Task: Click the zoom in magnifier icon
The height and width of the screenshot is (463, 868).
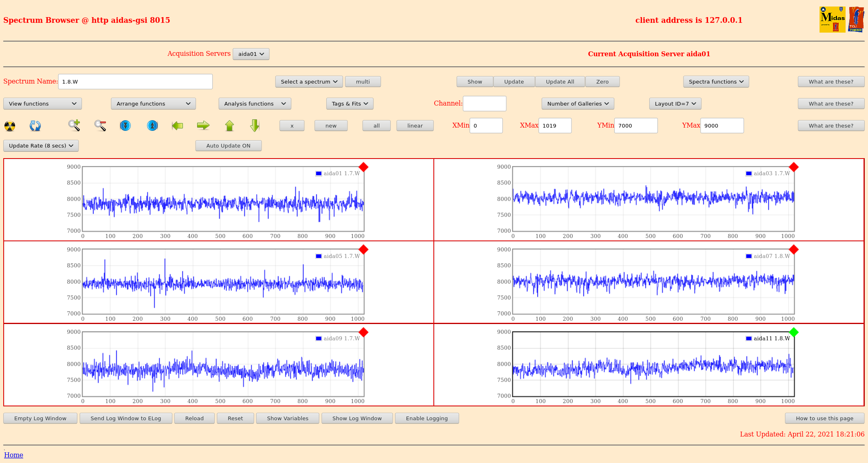Action: coord(74,126)
